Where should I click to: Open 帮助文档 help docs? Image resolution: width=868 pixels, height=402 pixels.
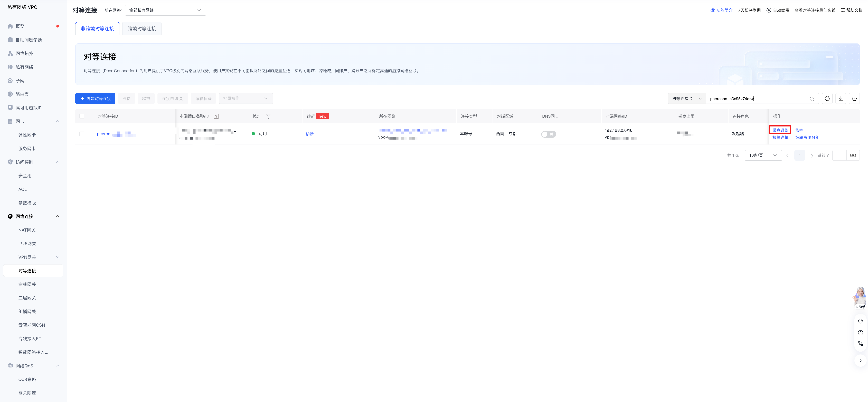point(852,10)
